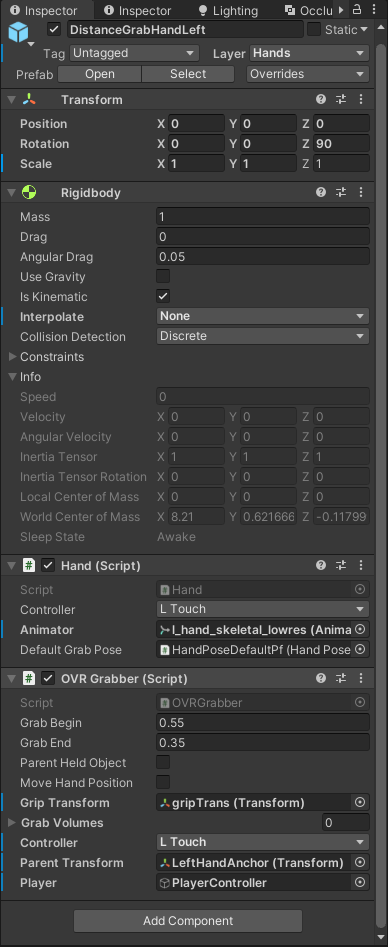Click the Angular Drag field
388x947 pixels.
point(263,257)
